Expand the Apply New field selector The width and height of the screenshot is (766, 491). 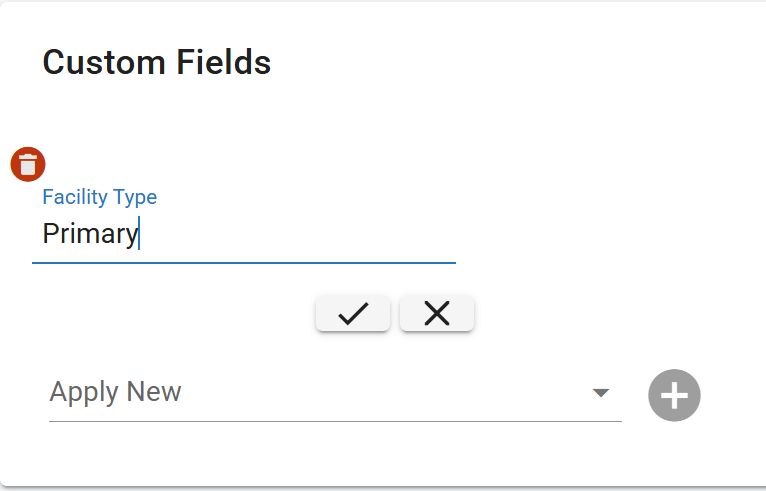(x=334, y=392)
